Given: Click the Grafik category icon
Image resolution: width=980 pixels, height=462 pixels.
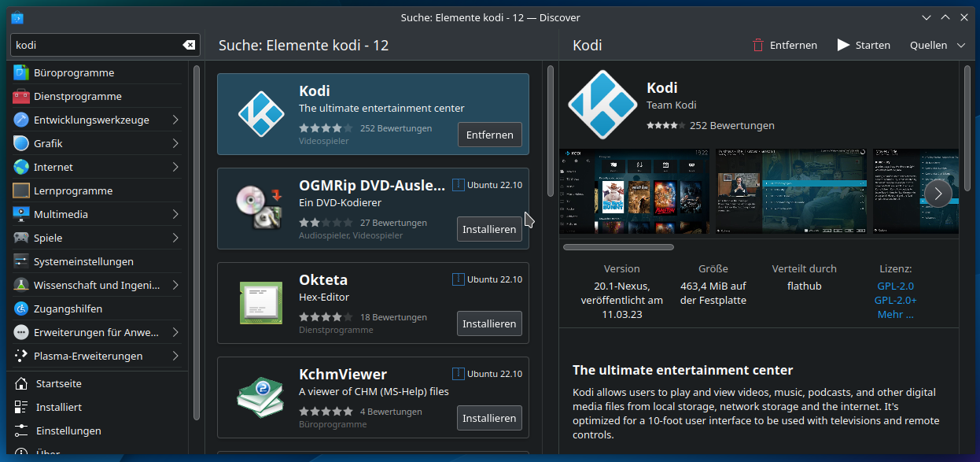Looking at the screenshot, I should click(20, 143).
